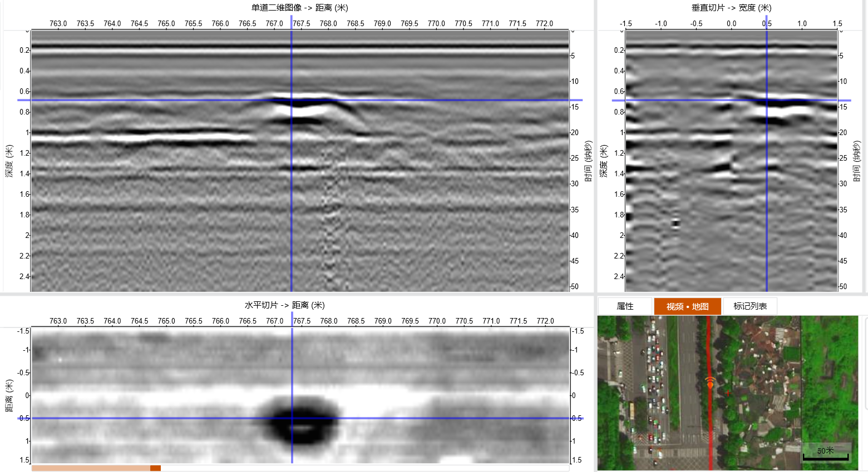Click the 深度 (米) axis label of 单道二维图像
This screenshot has height=472, width=868.
(x=9, y=161)
